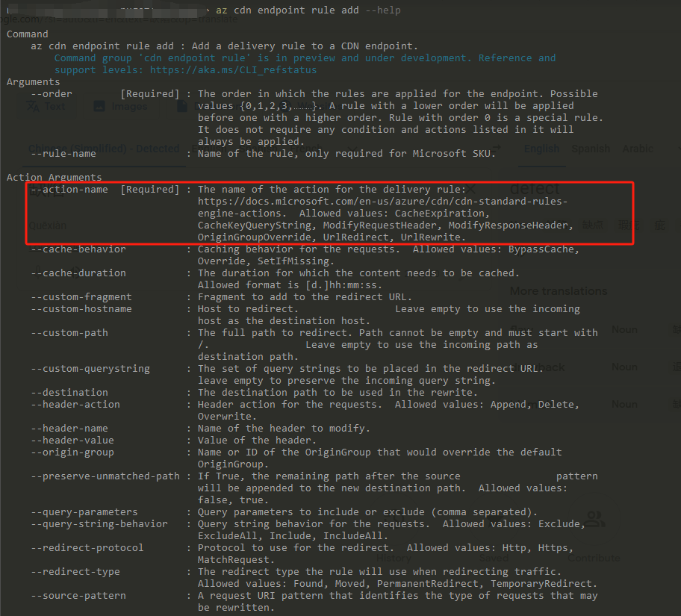
Task: Select the Arabic language tab
Action: pos(638,148)
